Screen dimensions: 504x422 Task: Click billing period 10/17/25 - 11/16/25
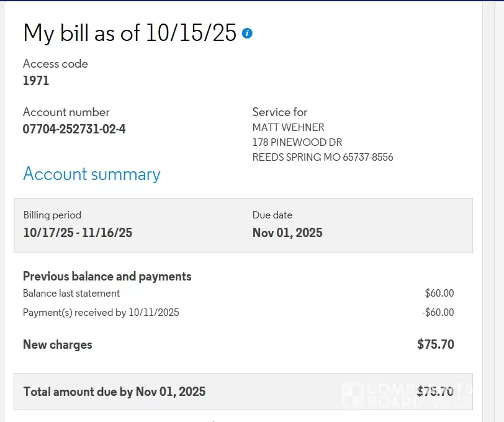(x=78, y=233)
